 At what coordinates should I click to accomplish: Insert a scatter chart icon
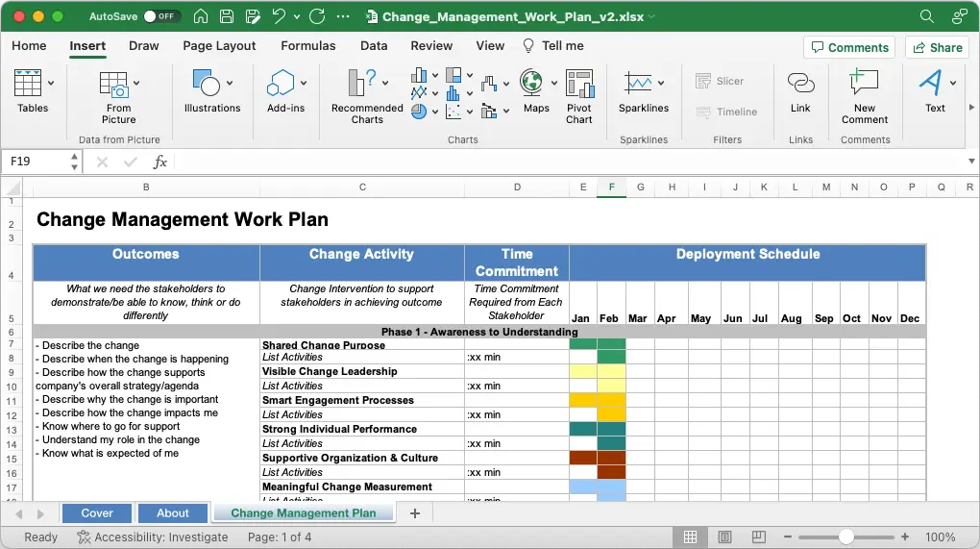(x=453, y=112)
